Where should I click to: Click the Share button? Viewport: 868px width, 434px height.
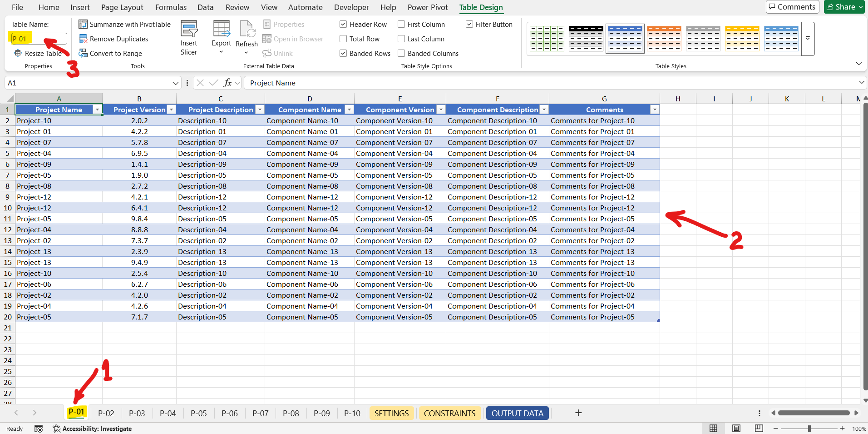point(844,7)
